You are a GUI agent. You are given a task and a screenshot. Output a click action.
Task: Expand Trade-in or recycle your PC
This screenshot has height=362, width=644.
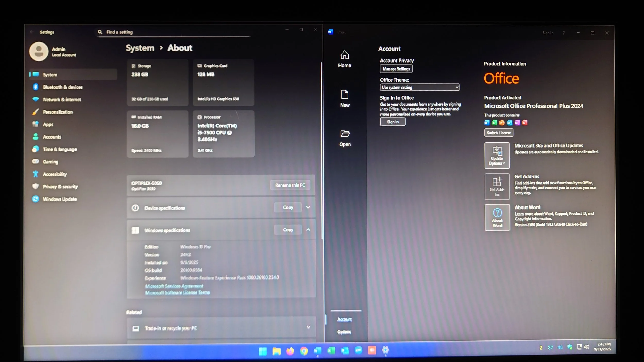click(x=308, y=327)
